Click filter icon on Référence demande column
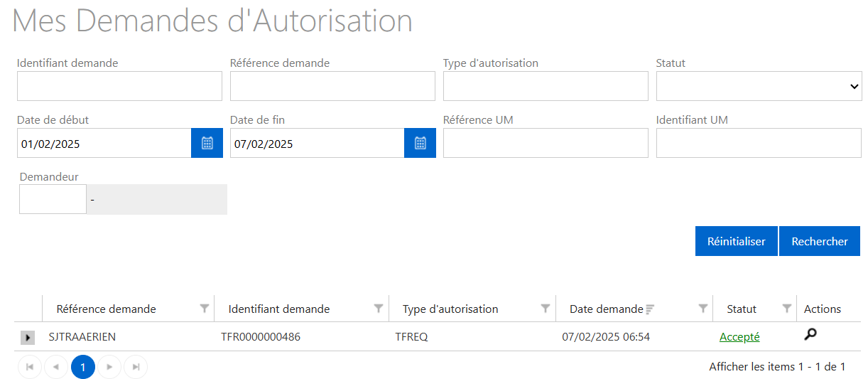This screenshot has height=379, width=868. (205, 309)
